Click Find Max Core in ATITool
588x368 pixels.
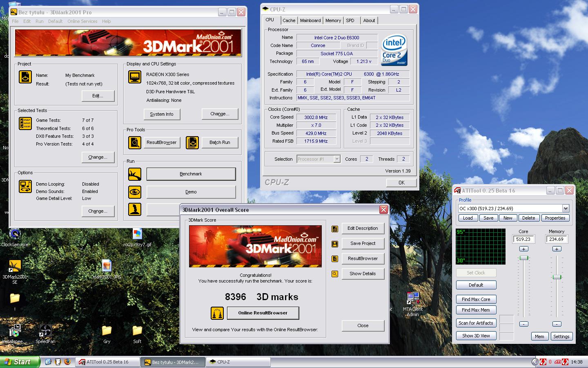[x=476, y=299]
